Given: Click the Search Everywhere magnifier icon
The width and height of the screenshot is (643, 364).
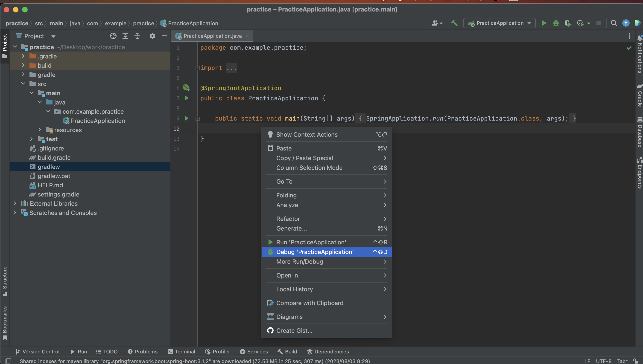Looking at the screenshot, I should (614, 23).
